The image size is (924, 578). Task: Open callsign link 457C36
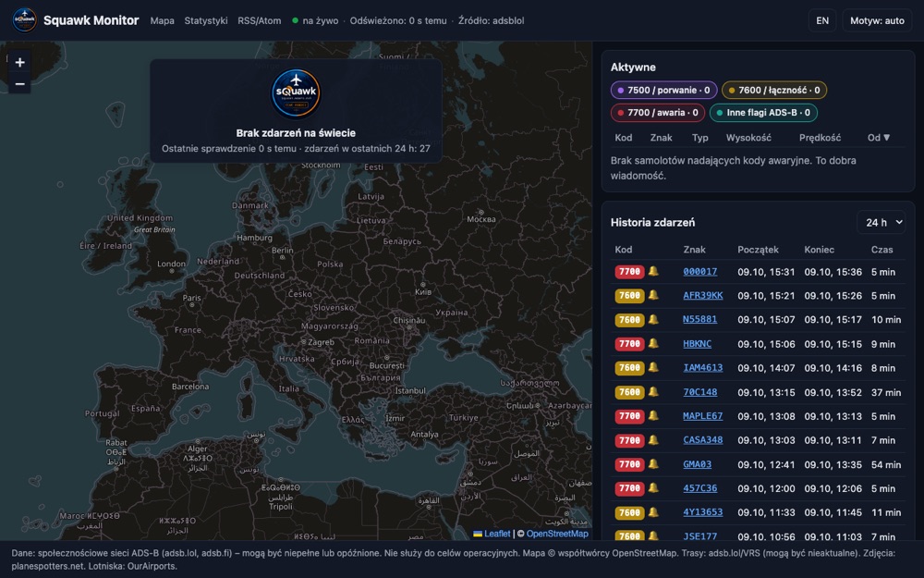tap(700, 489)
